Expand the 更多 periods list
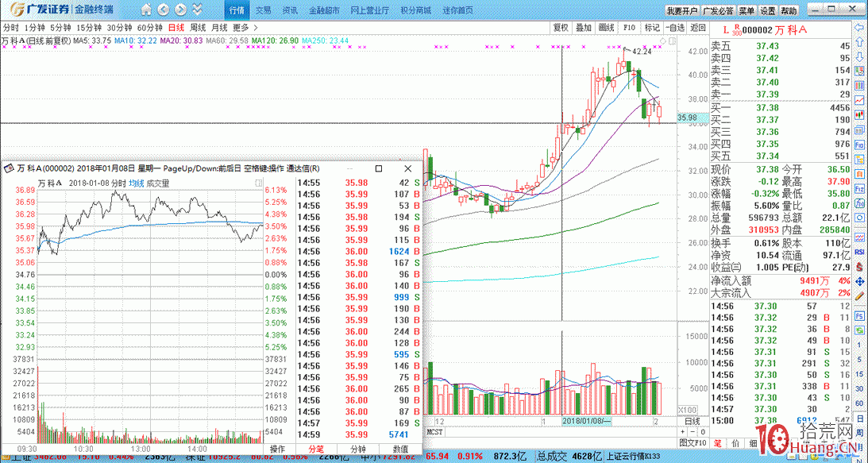This screenshot has width=868, height=463. pos(245,28)
